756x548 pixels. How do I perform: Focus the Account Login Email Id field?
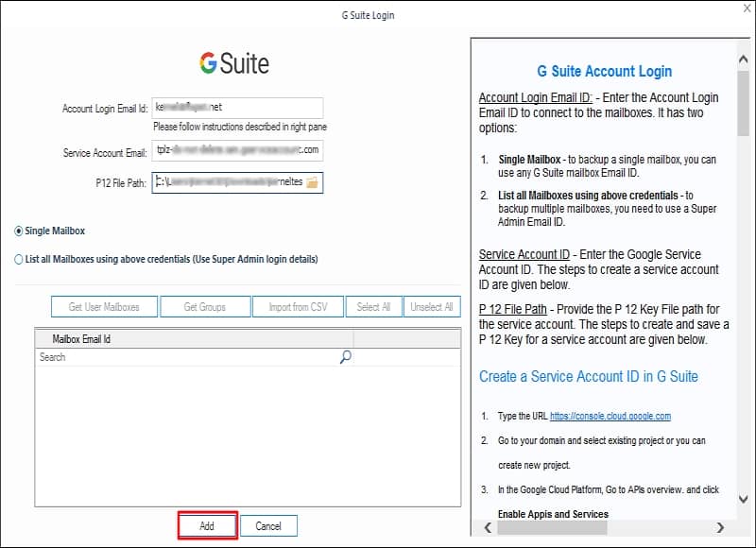237,108
